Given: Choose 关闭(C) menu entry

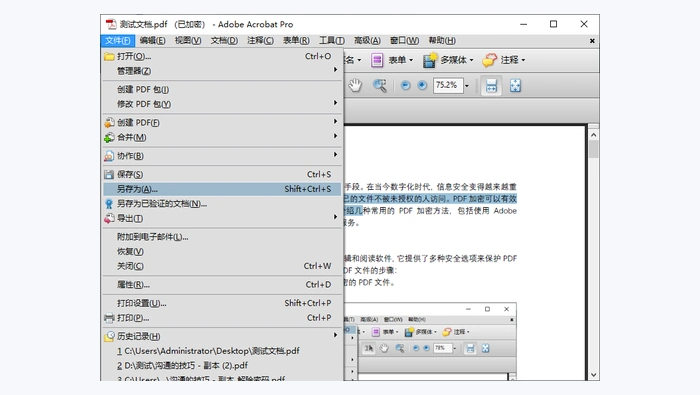Looking at the screenshot, I should click(222, 266).
